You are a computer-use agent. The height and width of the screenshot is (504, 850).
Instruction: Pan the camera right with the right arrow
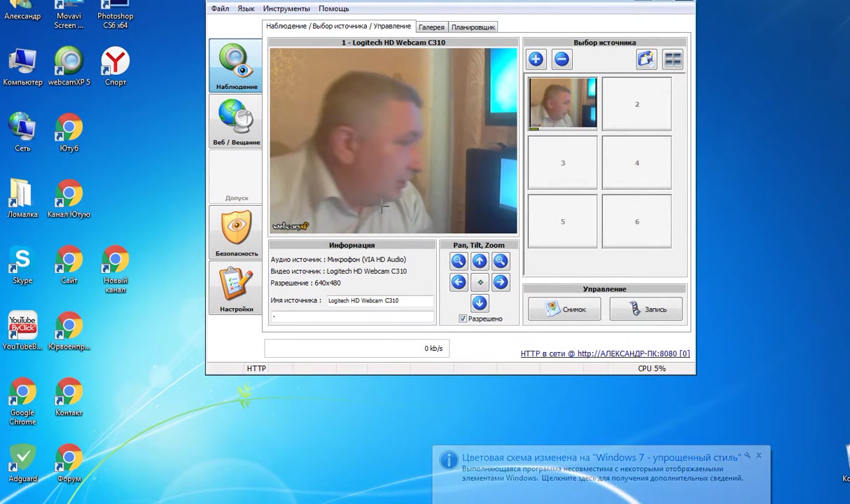point(501,282)
